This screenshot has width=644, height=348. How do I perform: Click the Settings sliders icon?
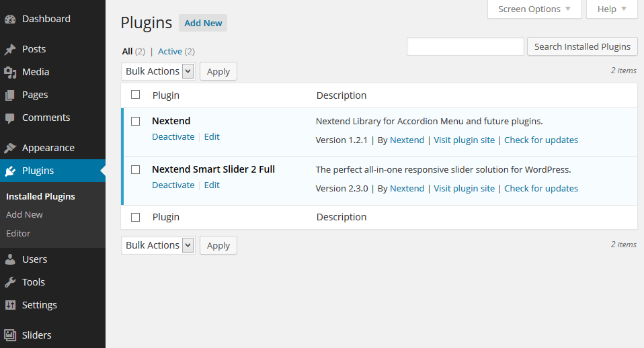[10, 305]
